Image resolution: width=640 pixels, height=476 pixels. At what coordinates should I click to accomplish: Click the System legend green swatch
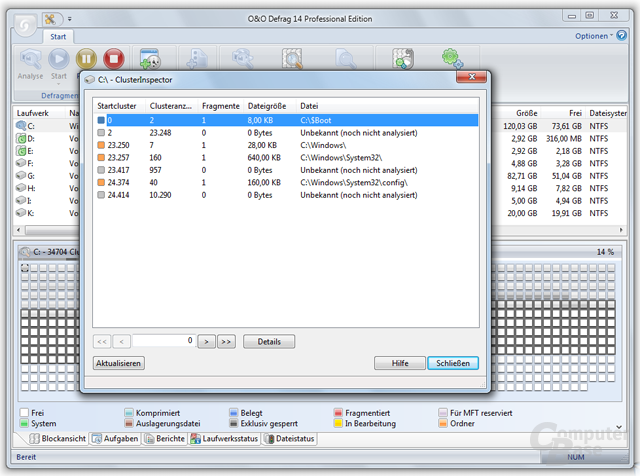[24, 423]
